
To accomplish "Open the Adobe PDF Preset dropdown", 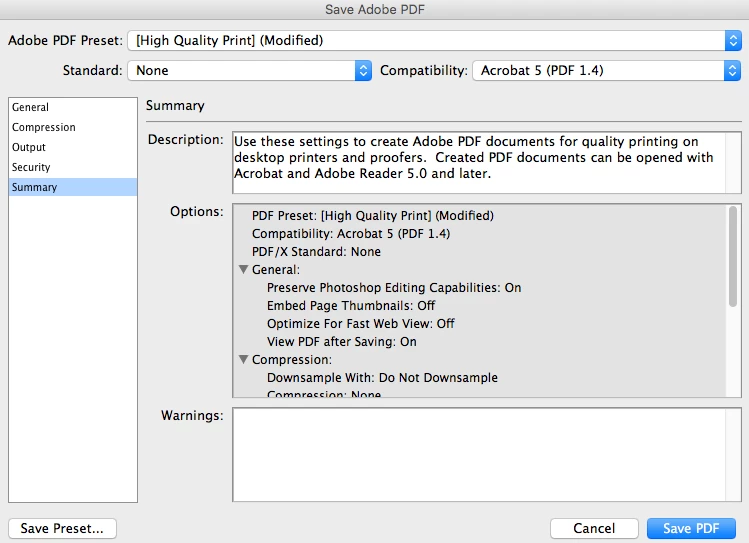I will click(434, 41).
